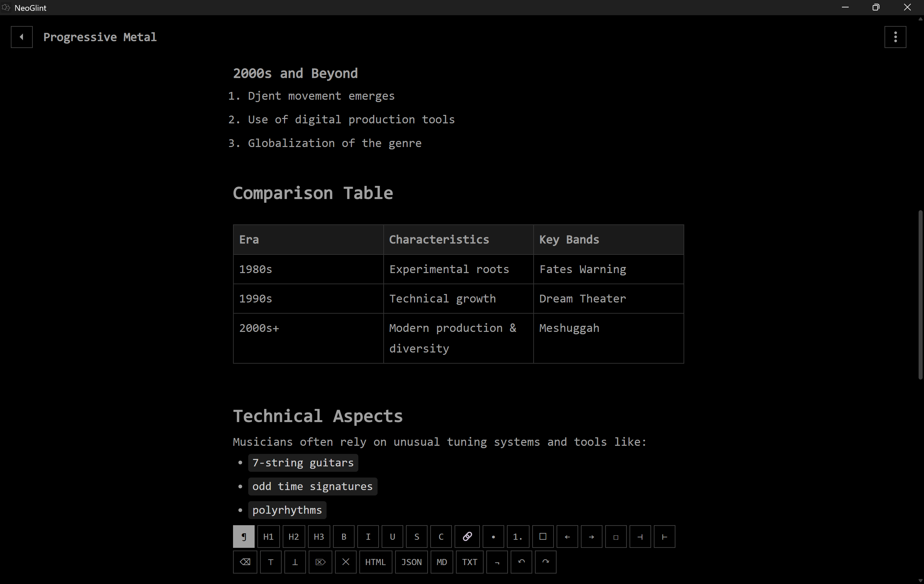Select the paragraph formatting icon
The width and height of the screenshot is (924, 584).
click(x=244, y=536)
